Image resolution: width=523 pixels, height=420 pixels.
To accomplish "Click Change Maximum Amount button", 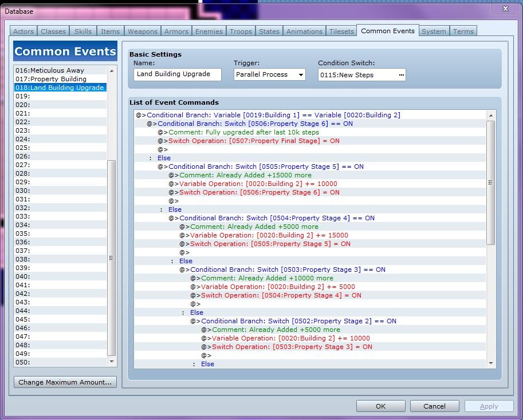I will [65, 382].
